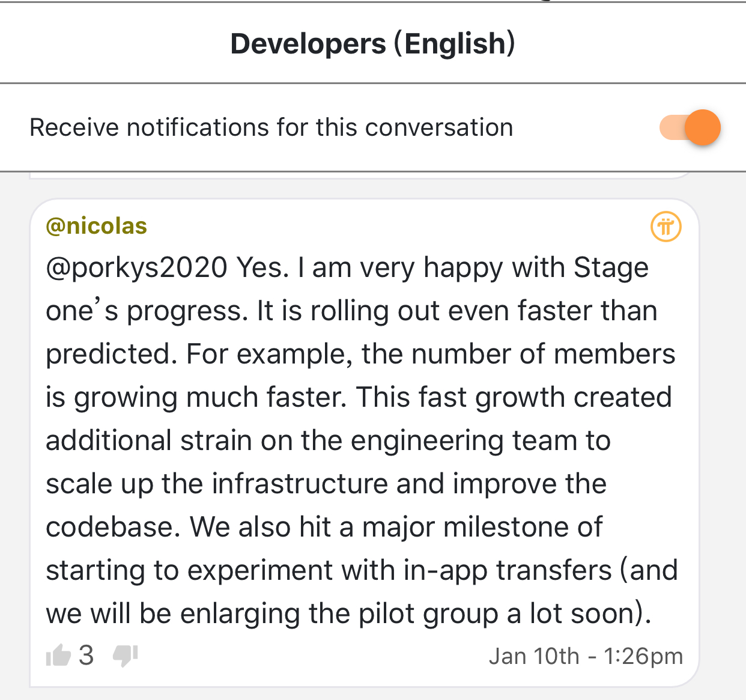Like nicolas's message with thumbs up

click(58, 655)
